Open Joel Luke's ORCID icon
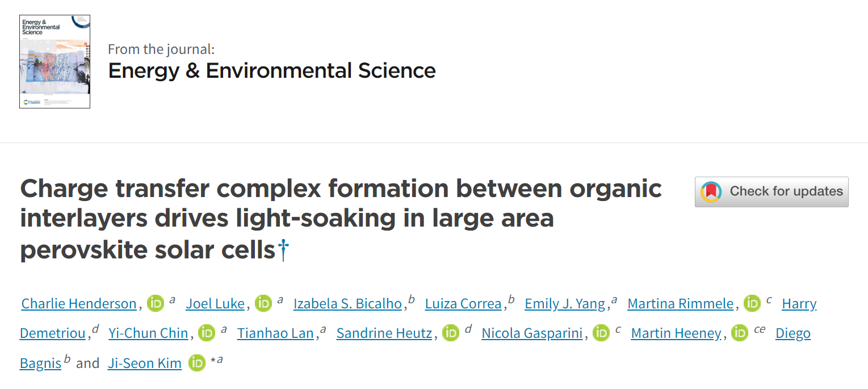Viewport: 868px width, 389px height. [263, 304]
